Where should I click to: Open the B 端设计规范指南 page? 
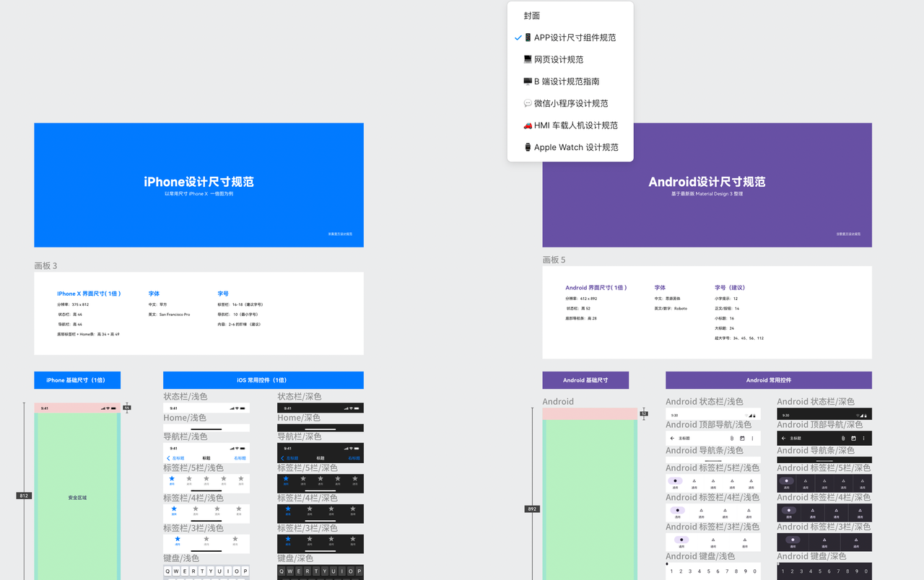(x=570, y=82)
